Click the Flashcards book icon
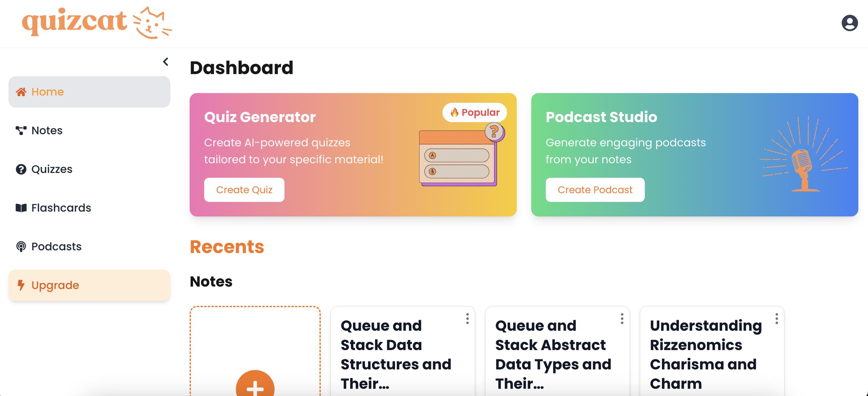The height and width of the screenshot is (396, 868). coord(21,208)
